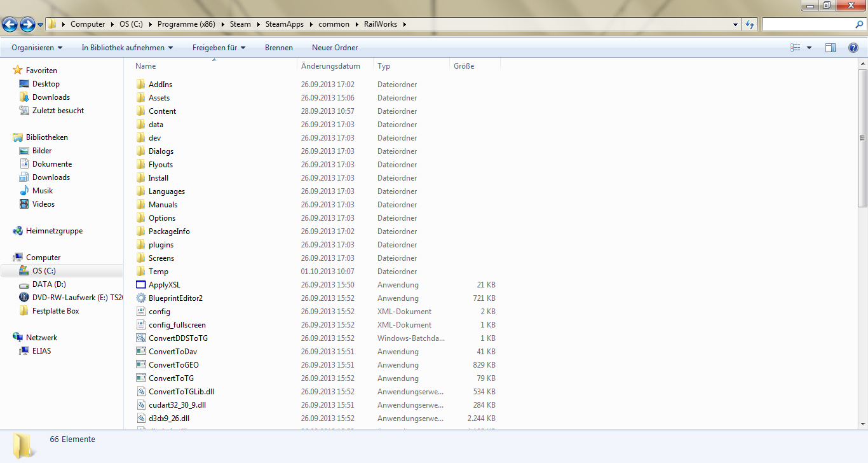
Task: Open the Videos library
Action: tap(43, 204)
